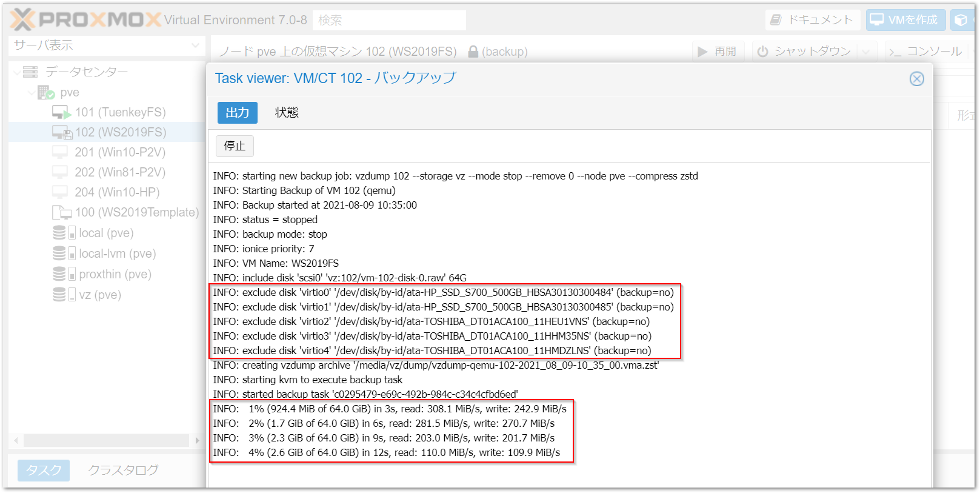
Task: Select the local-lvm (pve) storage
Action: pos(118,253)
